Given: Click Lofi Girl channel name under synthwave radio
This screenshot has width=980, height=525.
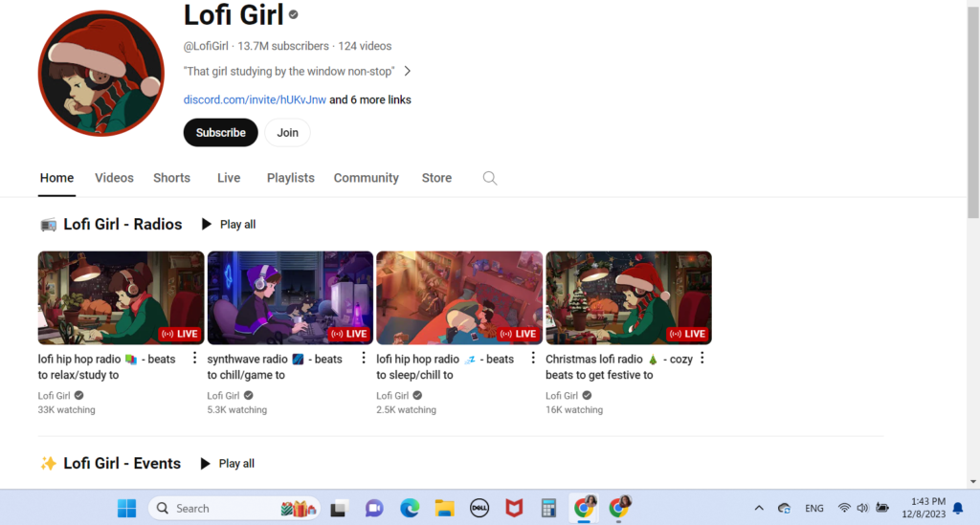Looking at the screenshot, I should click(223, 396).
